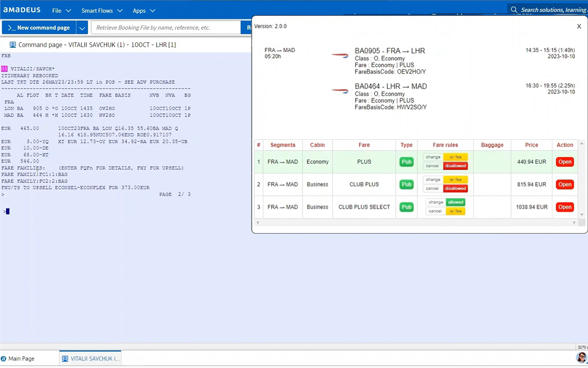Open the Apps menu

pos(144,11)
